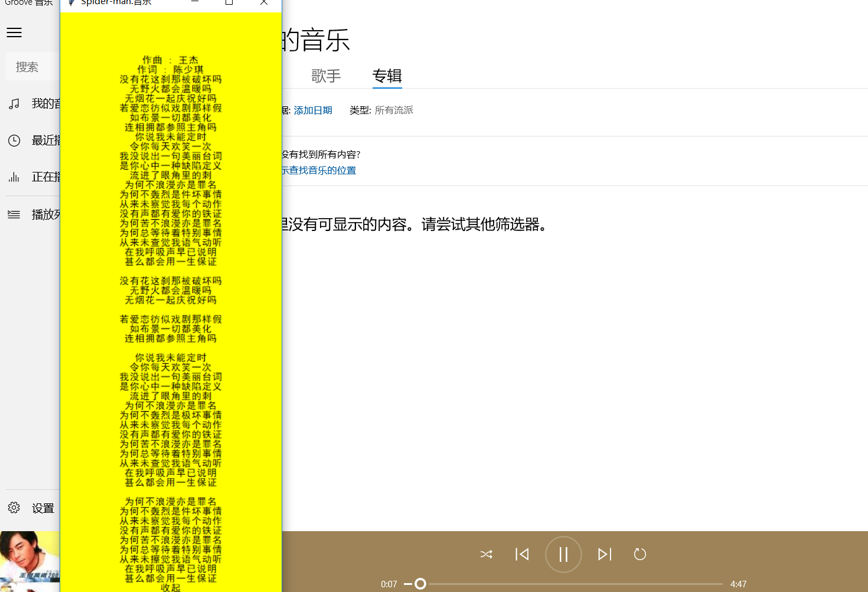868x592 pixels.
Task: Open the 所有流派 genre filter dropdown
Action: tap(394, 110)
